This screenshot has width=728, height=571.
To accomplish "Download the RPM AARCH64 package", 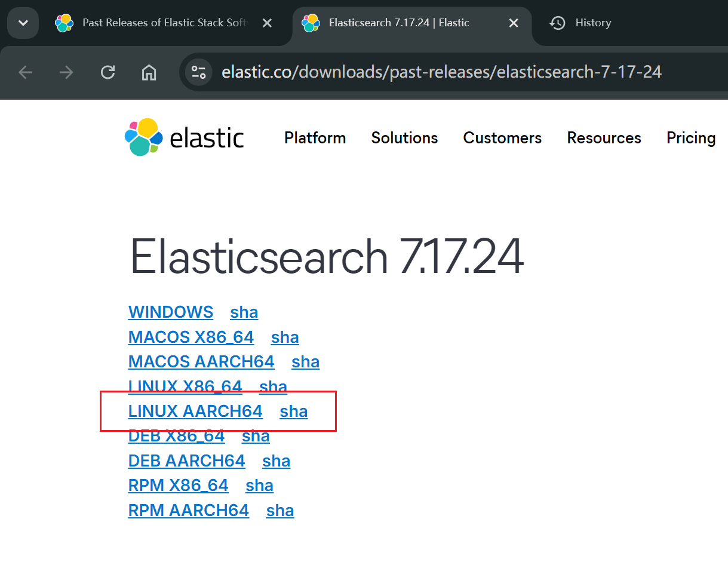I will [x=189, y=511].
